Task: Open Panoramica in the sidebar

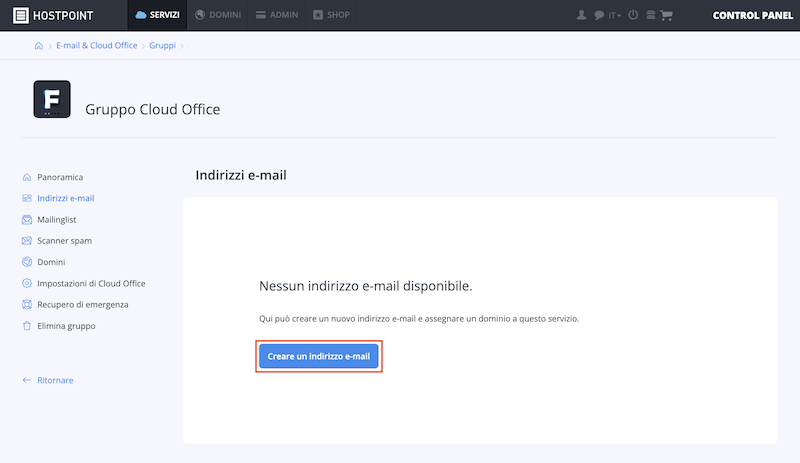Action: [x=60, y=177]
